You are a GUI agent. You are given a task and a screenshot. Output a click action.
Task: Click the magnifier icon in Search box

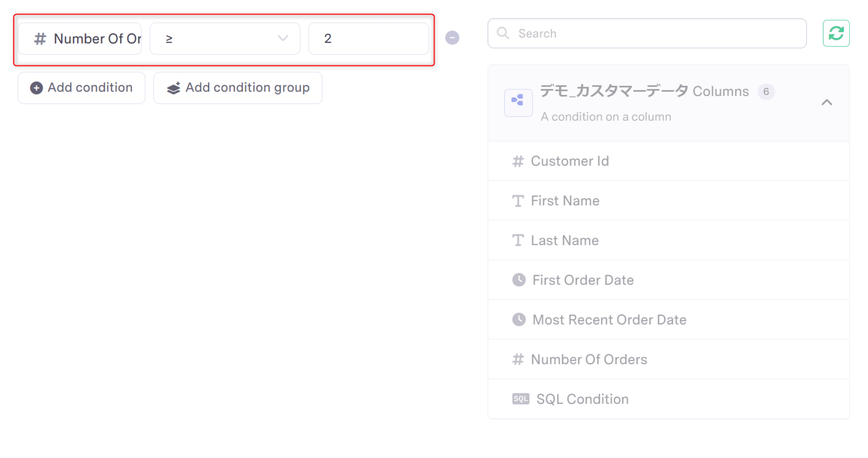[503, 33]
